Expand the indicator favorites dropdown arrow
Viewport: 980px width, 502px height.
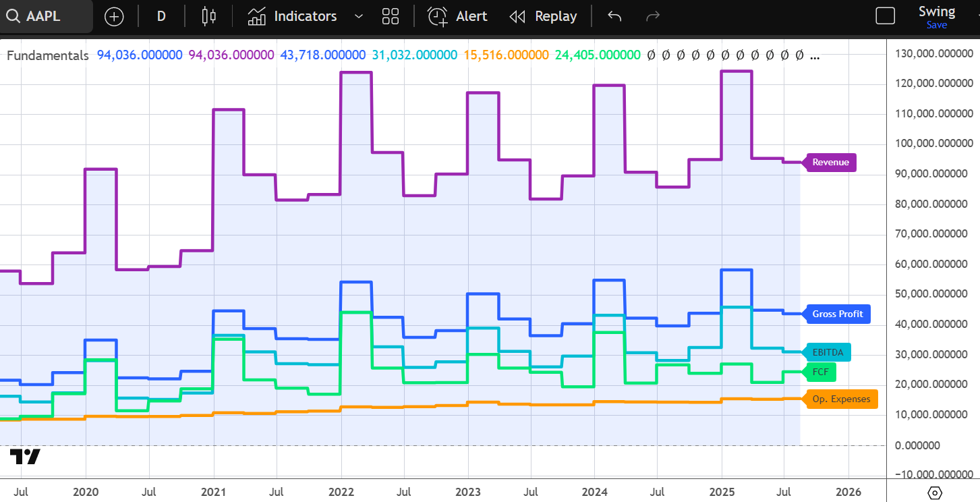coord(359,16)
